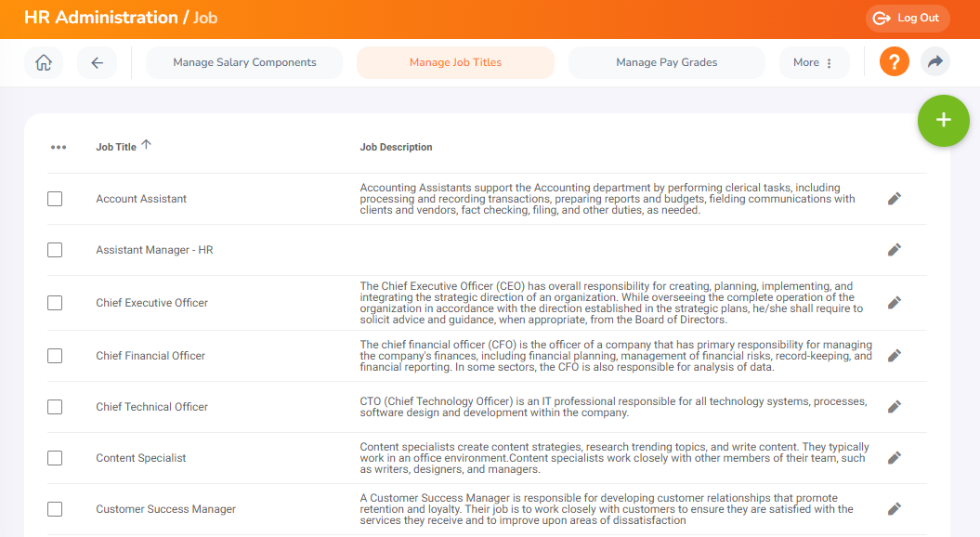Screen dimensions: 980x537
Task: Edit the Customer Success Manager entry
Action: (x=894, y=508)
